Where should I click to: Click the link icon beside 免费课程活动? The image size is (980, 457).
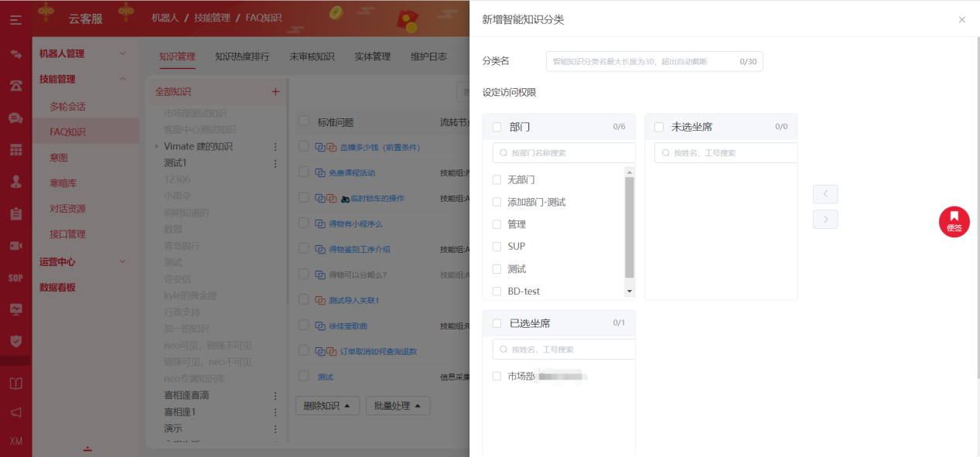tap(320, 173)
